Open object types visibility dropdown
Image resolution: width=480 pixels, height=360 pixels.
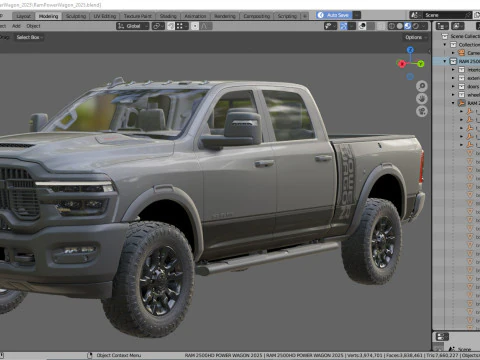coord(330,26)
